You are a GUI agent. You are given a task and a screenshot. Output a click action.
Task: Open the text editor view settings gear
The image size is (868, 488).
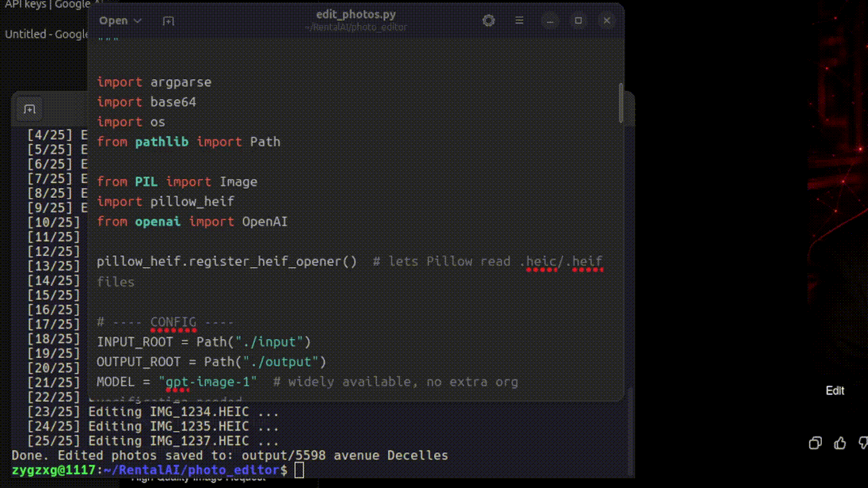pyautogui.click(x=488, y=20)
